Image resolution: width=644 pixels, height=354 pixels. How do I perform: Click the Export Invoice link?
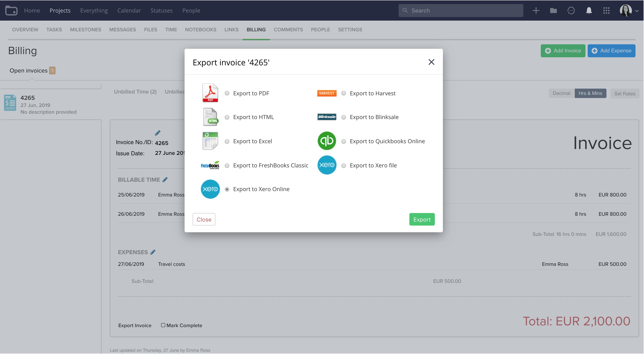coord(135,325)
